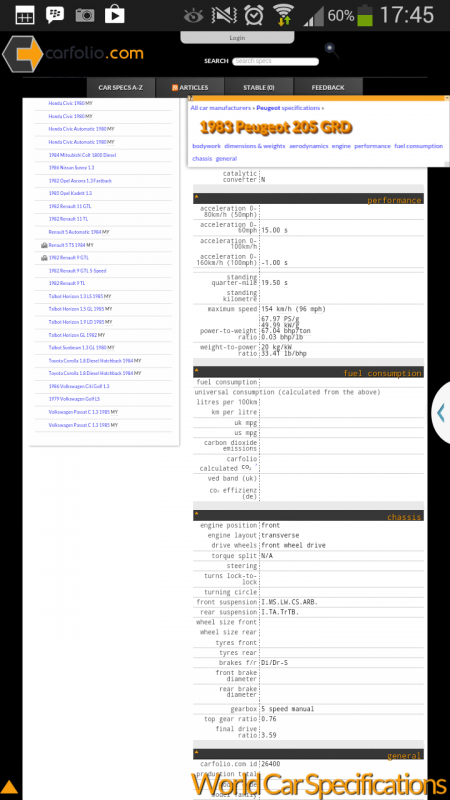Open the STABLE (0) tab
Screen dimensions: 450x800
point(259,88)
